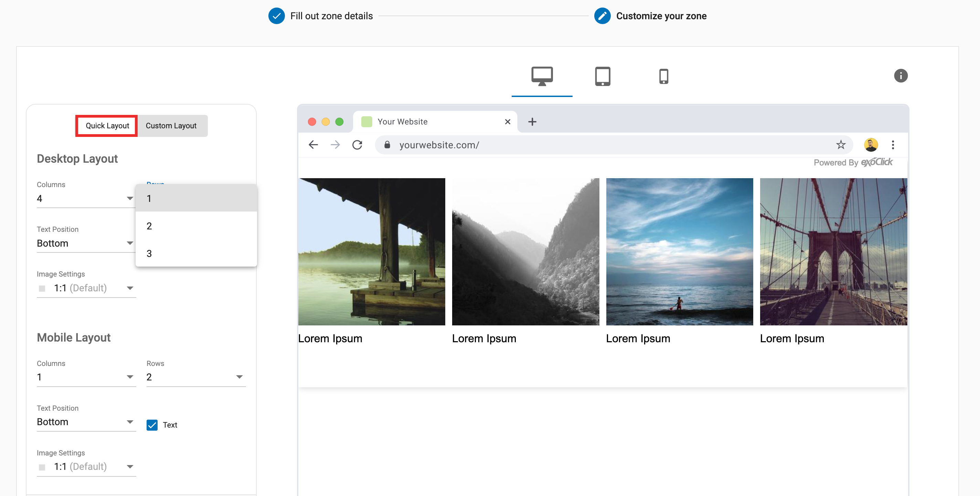Click the browser back arrow

point(313,145)
